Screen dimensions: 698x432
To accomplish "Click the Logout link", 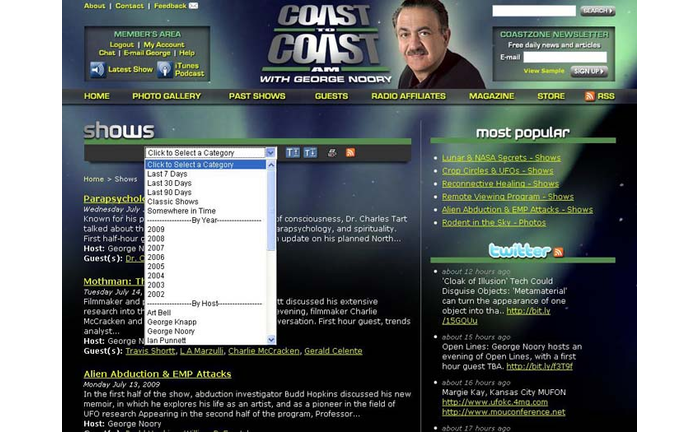I will (122, 45).
